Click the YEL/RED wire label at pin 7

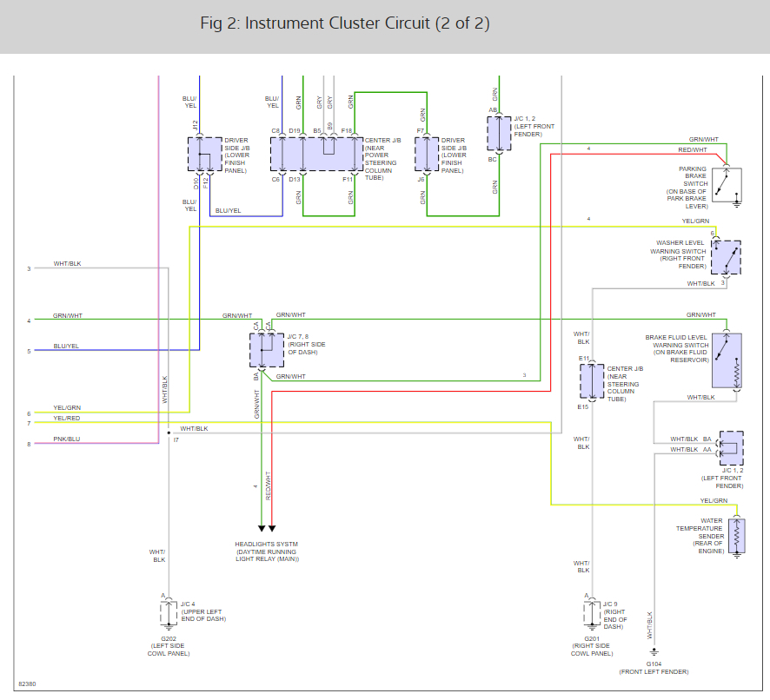pyautogui.click(x=66, y=419)
